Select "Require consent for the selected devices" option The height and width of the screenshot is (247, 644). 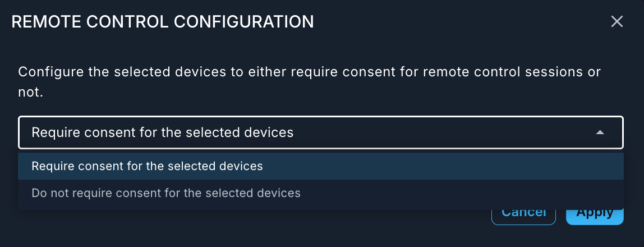pyautogui.click(x=147, y=166)
